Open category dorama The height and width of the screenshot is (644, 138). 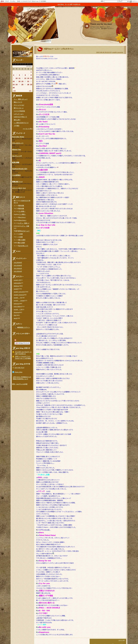click(x=17, y=312)
